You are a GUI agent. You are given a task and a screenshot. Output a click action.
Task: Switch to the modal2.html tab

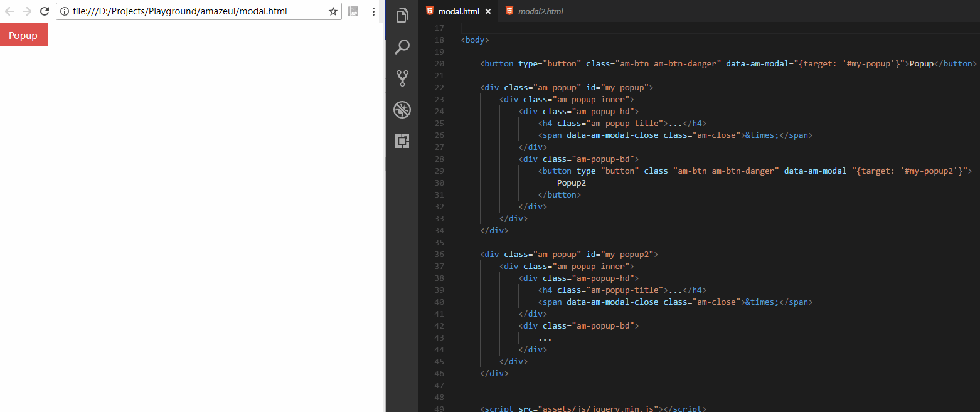[x=540, y=11]
